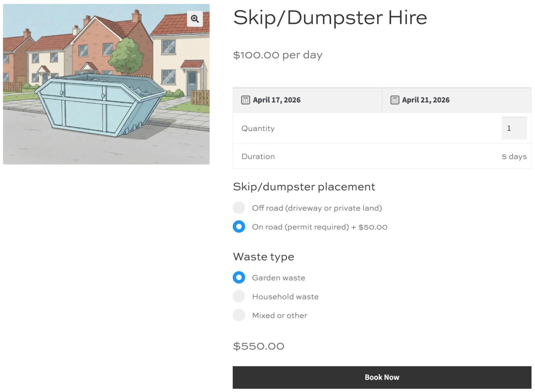Viewport: 535px width, 392px height.
Task: Choose Mixed or other waste type
Action: click(239, 315)
